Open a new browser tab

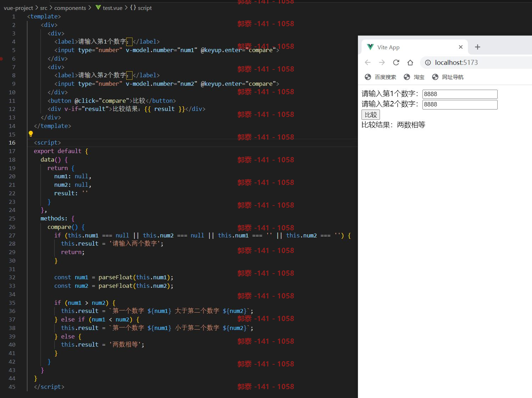pyautogui.click(x=477, y=47)
